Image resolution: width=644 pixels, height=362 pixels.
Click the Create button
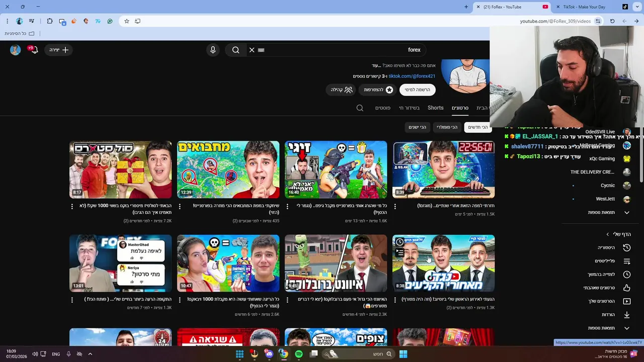pyautogui.click(x=59, y=50)
